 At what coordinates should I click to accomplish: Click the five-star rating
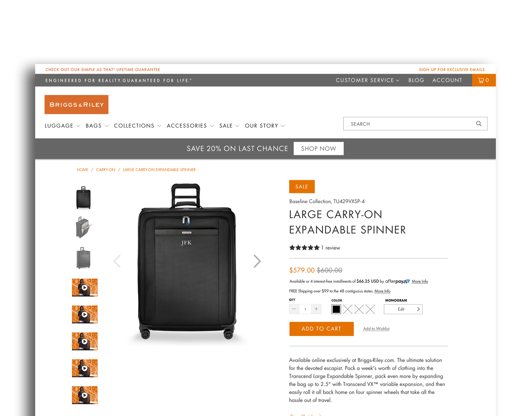coord(304,248)
